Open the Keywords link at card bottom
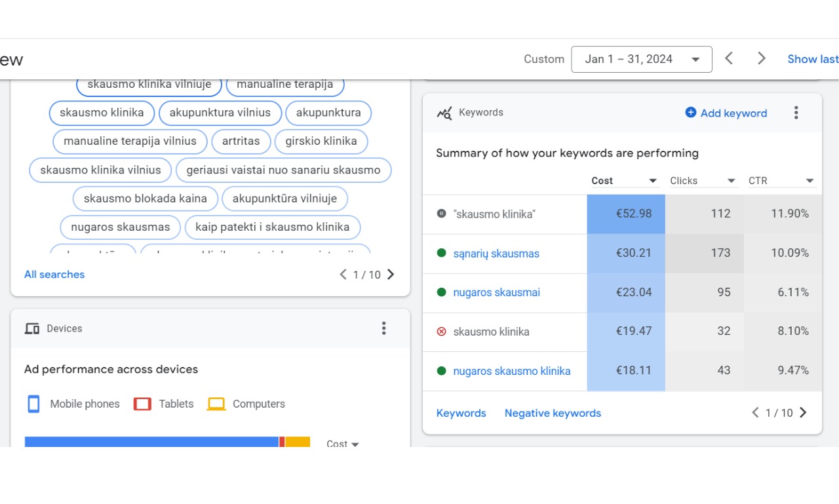The width and height of the screenshot is (839, 504). tap(461, 413)
